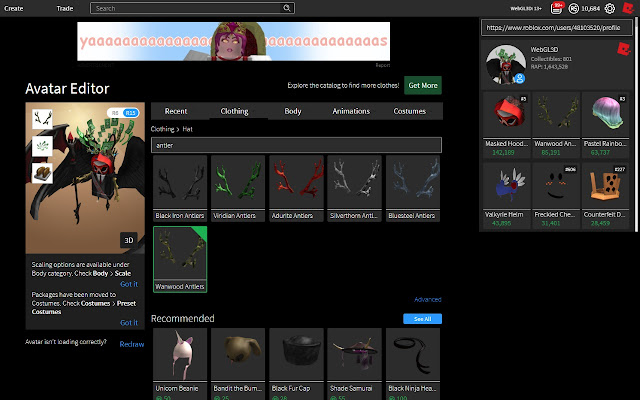Screen dimensions: 640x400
Task: Click the RAP: 1,643,528 text
Action: point(549,67)
